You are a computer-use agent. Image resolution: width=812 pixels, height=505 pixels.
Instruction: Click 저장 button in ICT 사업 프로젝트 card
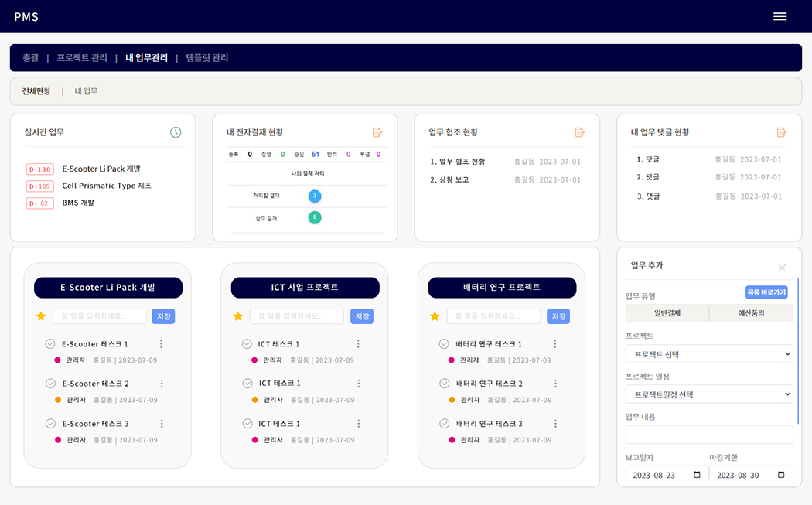click(x=361, y=316)
